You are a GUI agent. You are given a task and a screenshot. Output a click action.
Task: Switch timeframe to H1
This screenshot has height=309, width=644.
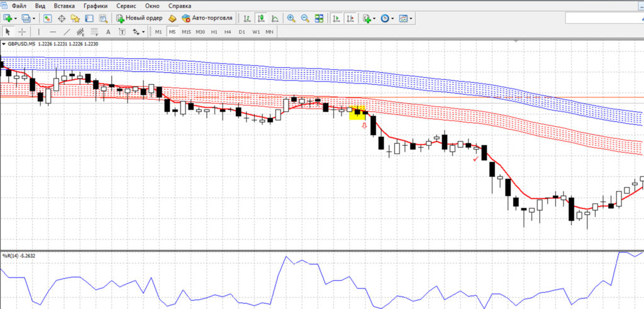pos(214,32)
